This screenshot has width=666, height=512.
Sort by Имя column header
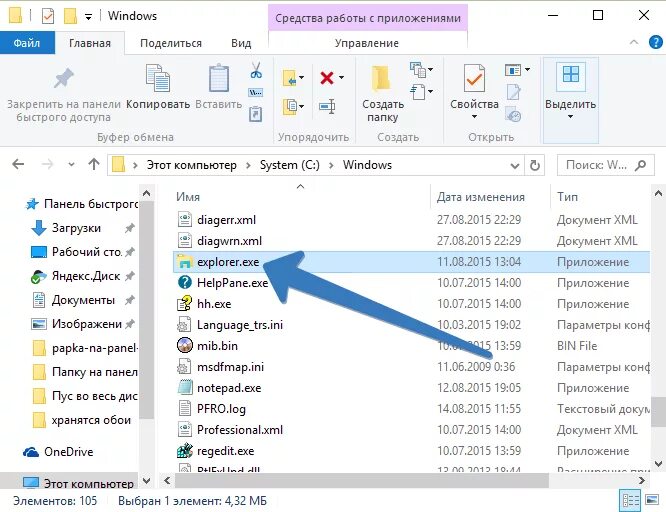pos(188,197)
